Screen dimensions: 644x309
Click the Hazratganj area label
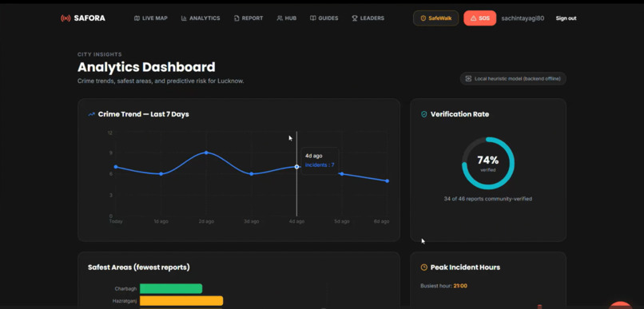[125, 301]
